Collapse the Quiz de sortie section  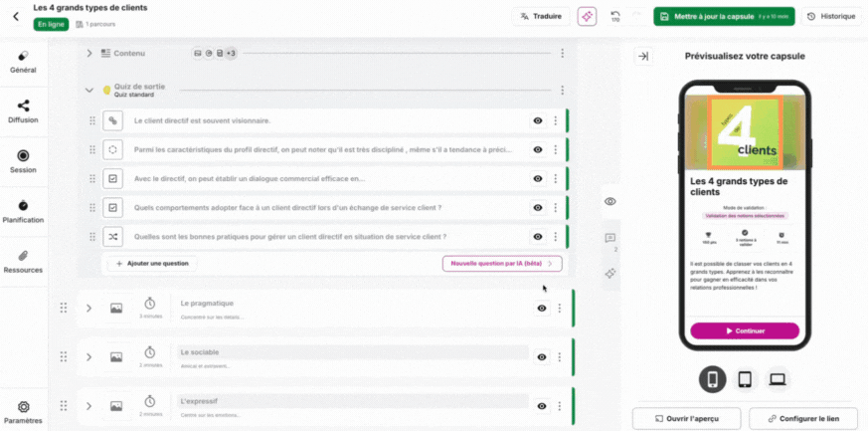(89, 90)
